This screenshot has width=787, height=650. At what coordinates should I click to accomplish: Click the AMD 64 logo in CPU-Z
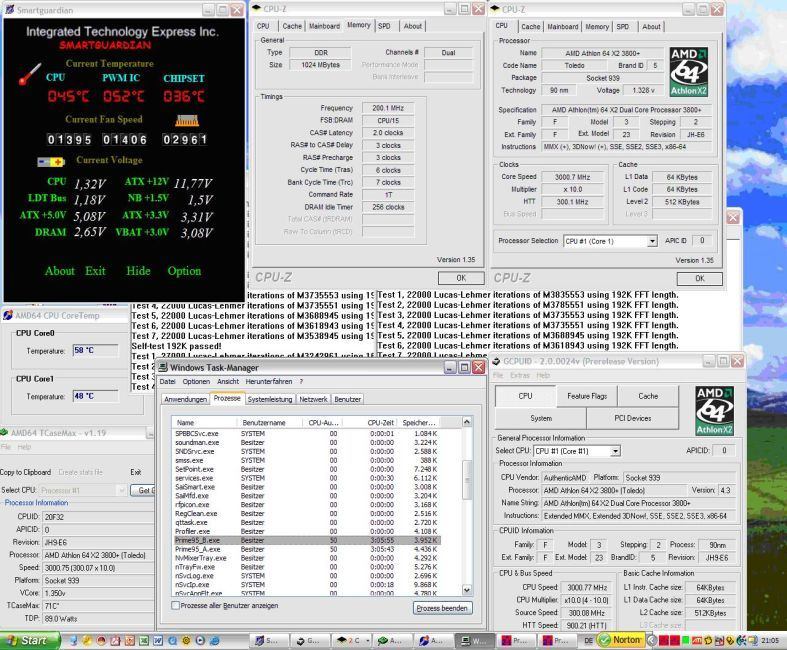689,72
